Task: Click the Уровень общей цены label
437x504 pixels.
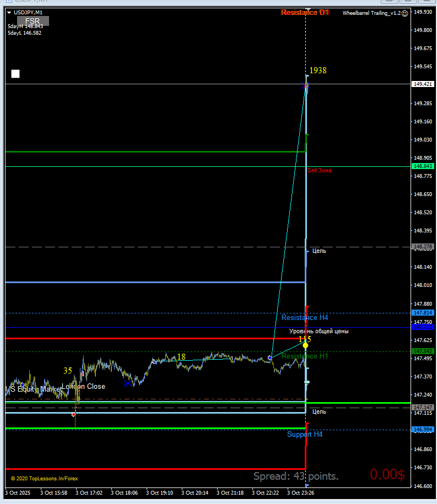Action: click(319, 331)
